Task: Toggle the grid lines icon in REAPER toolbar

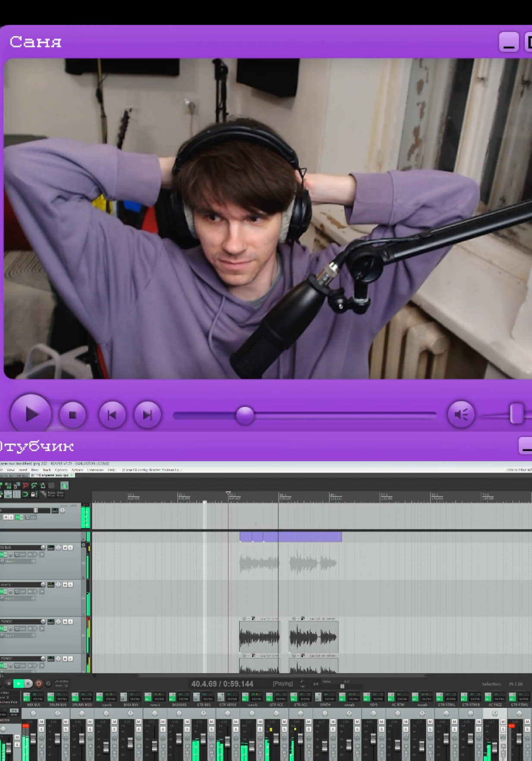Action: click(17, 494)
